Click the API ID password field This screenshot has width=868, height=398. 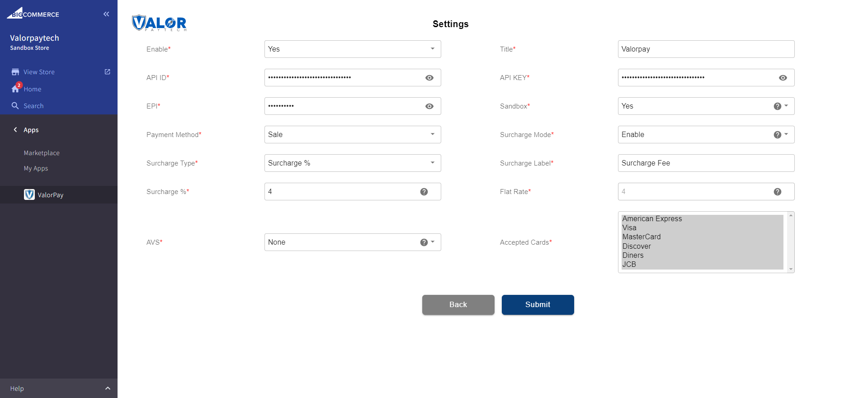[353, 78]
